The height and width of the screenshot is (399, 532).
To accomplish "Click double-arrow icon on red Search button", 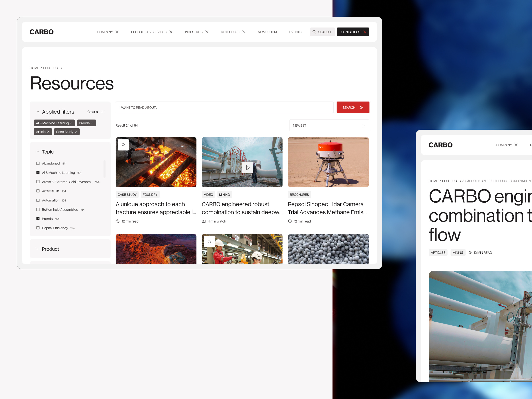I will (361, 108).
